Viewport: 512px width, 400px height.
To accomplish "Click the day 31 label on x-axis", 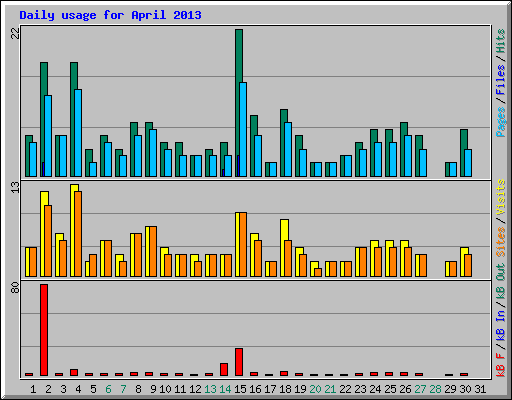I will point(480,389).
